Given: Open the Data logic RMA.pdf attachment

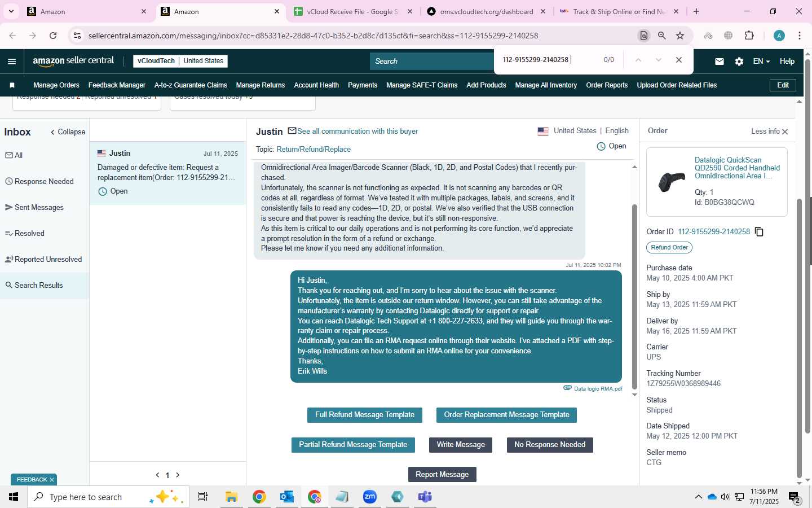Looking at the screenshot, I should tap(598, 388).
